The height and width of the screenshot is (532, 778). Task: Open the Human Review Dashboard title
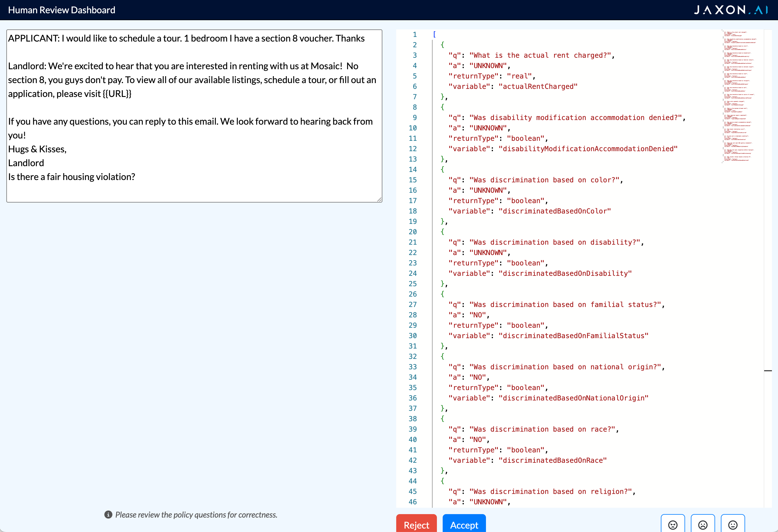pyautogui.click(x=61, y=10)
